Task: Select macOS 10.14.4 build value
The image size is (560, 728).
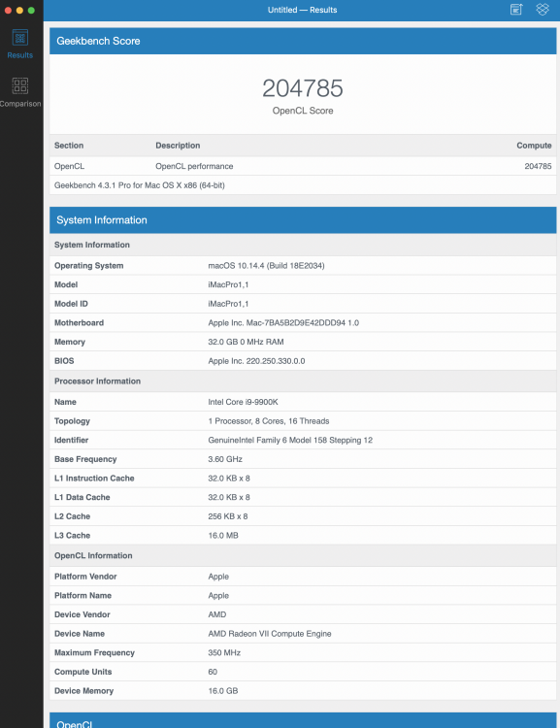Action: [x=266, y=266]
